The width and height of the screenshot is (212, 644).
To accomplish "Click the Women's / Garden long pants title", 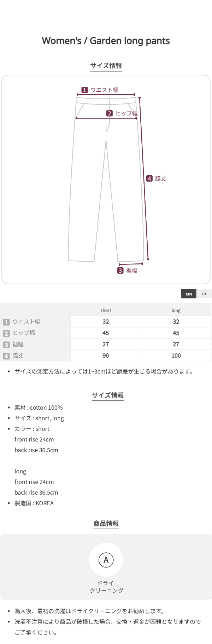I will 106,41.
